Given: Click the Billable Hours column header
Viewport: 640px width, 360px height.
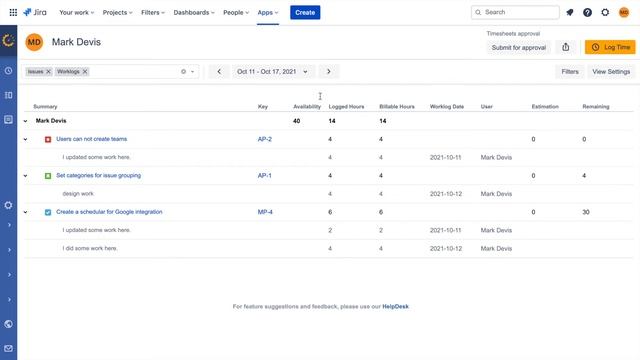Looking at the screenshot, I should (397, 107).
